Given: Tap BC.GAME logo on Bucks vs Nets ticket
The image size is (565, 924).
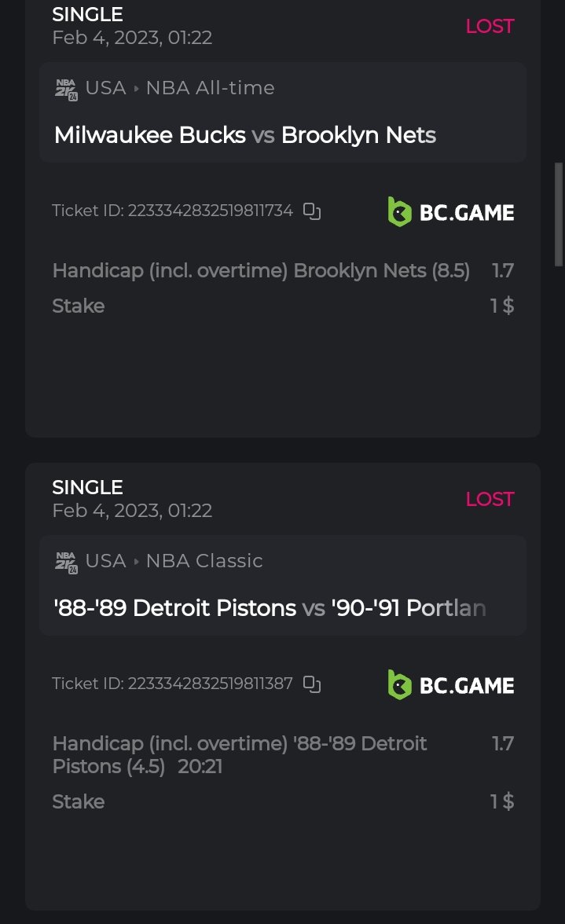Looking at the screenshot, I should pos(451,212).
